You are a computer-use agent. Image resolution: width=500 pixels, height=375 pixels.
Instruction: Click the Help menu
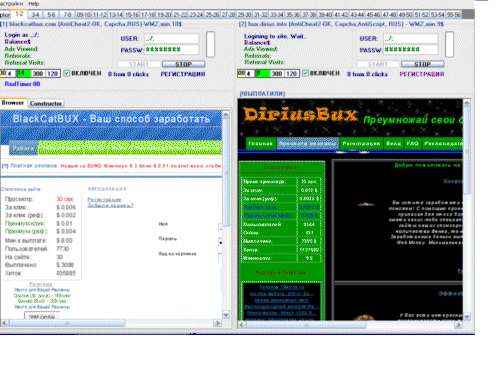pyautogui.click(x=34, y=4)
